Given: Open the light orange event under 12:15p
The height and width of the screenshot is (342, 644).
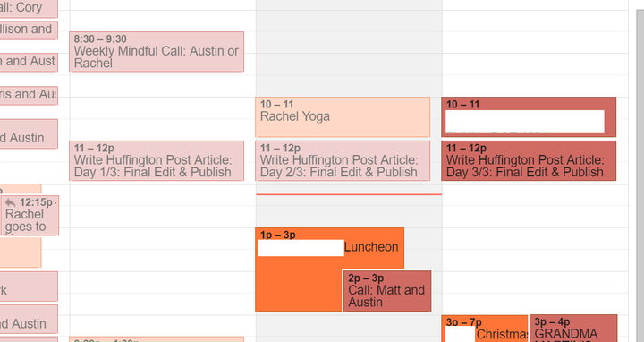Looking at the screenshot, I should (x=21, y=252).
